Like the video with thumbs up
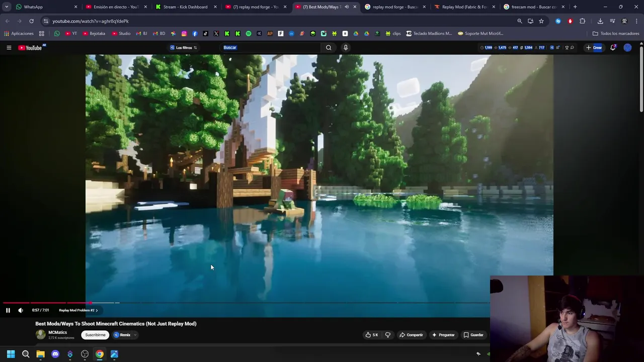Image resolution: width=644 pixels, height=362 pixels. tap(372, 335)
